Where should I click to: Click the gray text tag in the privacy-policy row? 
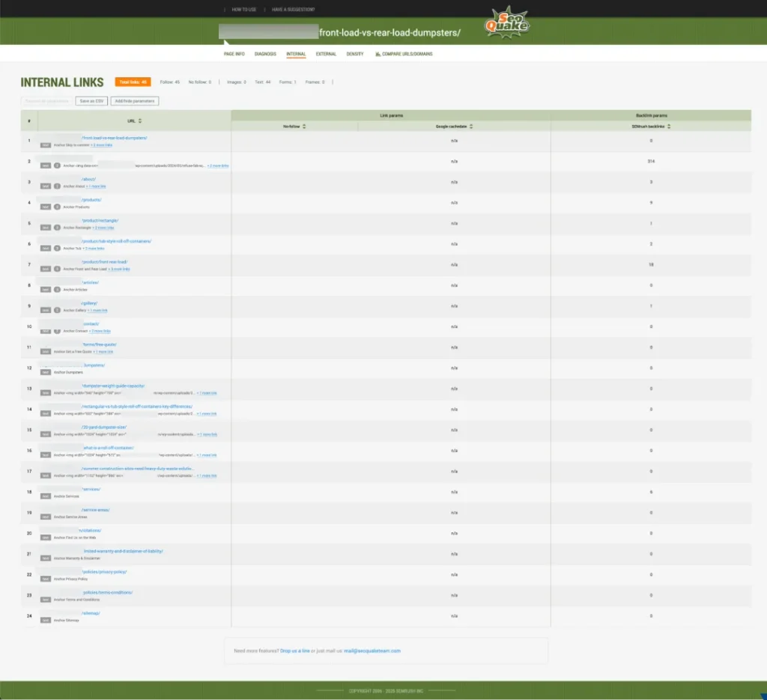tap(46, 579)
